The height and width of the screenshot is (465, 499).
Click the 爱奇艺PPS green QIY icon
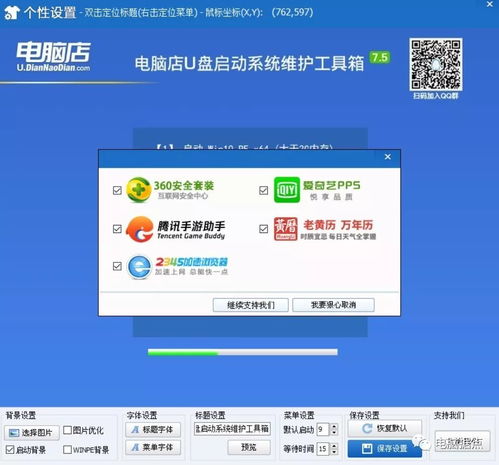tap(286, 190)
